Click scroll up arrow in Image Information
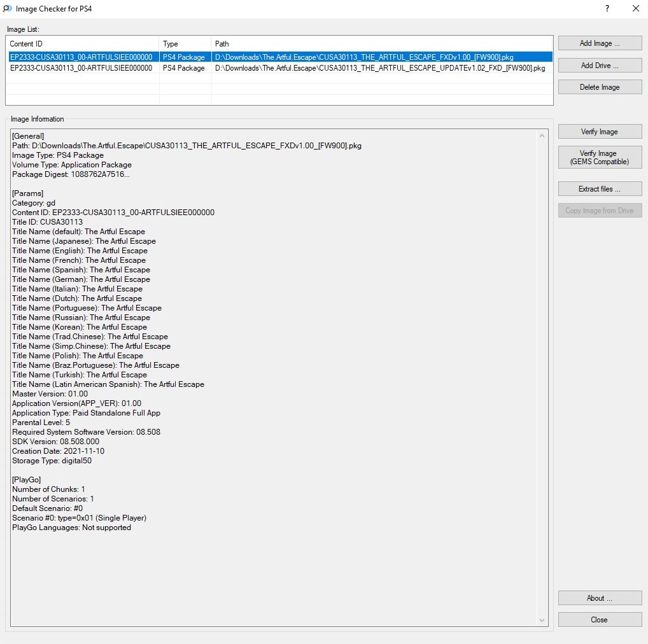The height and width of the screenshot is (644, 648). 542,136
